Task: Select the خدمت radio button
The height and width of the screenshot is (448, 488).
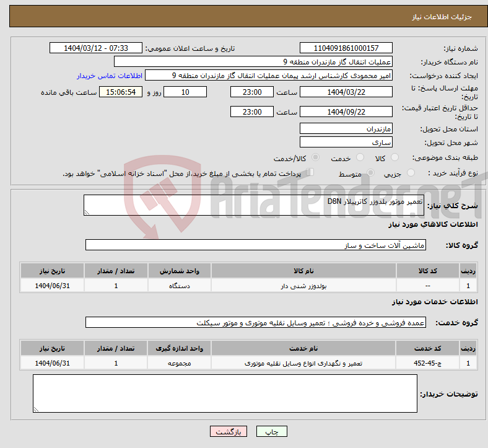Action: click(360, 157)
